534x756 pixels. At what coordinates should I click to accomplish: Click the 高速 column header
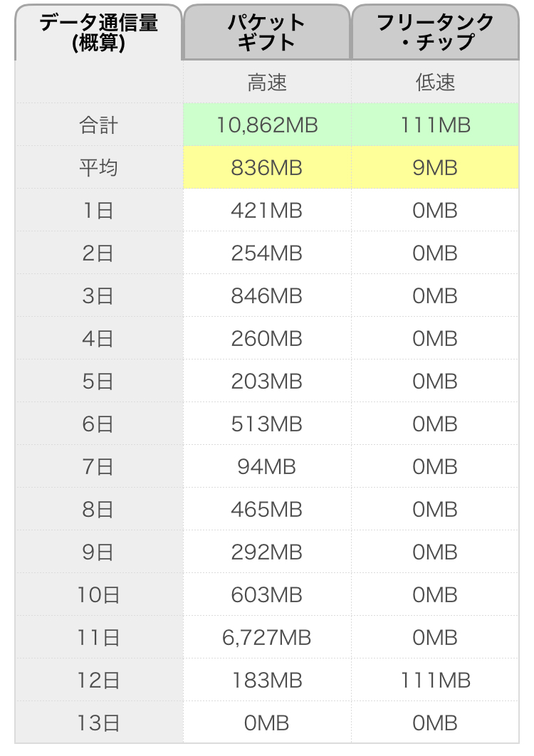pyautogui.click(x=267, y=83)
